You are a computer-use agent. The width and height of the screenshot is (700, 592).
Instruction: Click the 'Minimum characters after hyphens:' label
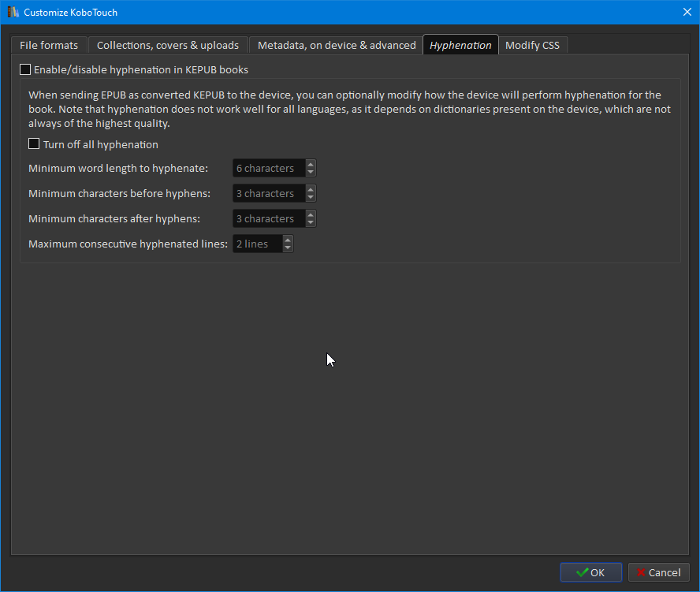click(x=114, y=219)
